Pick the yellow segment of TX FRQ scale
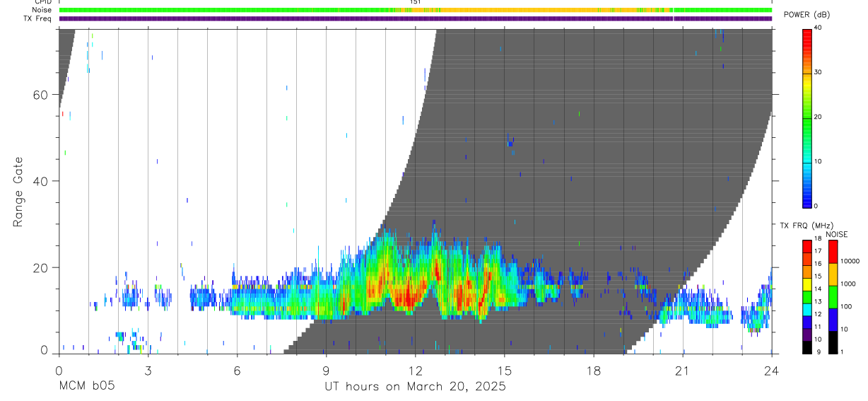868x401 pixels. coord(807,284)
